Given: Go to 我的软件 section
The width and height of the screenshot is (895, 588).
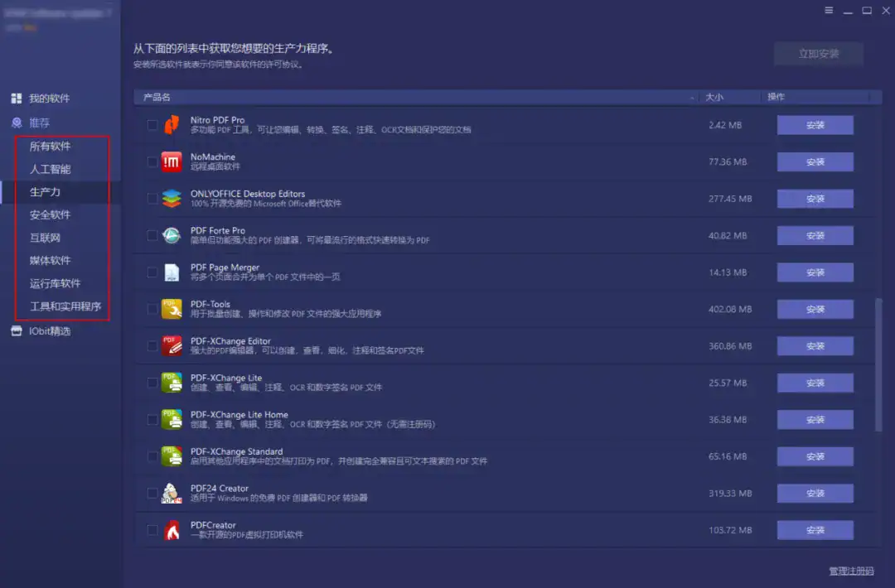Looking at the screenshot, I should click(49, 98).
